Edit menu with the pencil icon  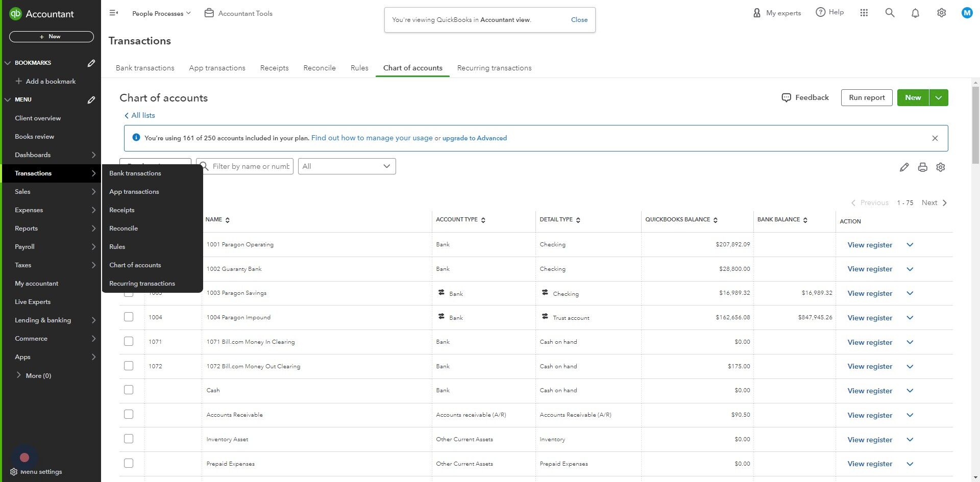[x=91, y=100]
